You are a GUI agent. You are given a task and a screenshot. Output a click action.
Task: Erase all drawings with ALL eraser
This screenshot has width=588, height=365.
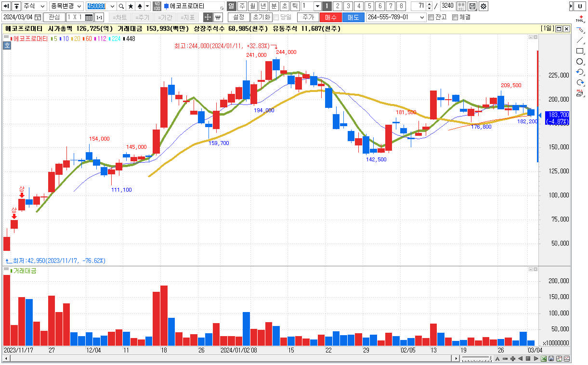[580, 93]
